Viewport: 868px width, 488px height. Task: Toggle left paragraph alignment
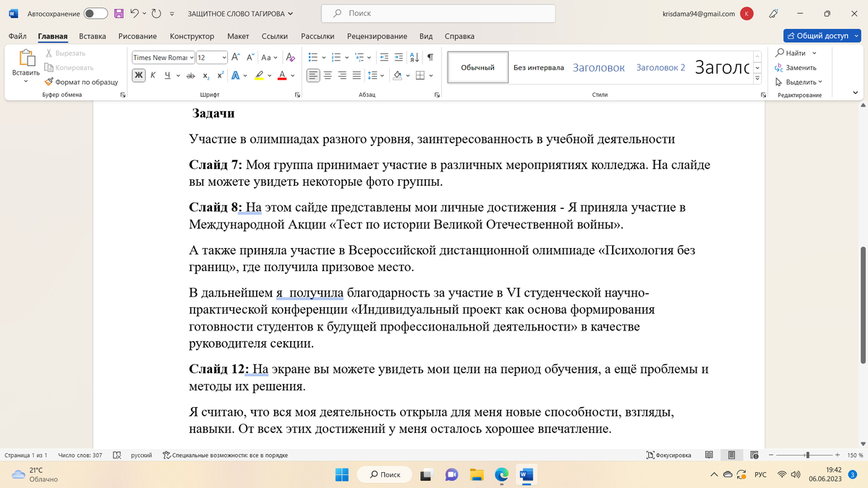pyautogui.click(x=313, y=75)
